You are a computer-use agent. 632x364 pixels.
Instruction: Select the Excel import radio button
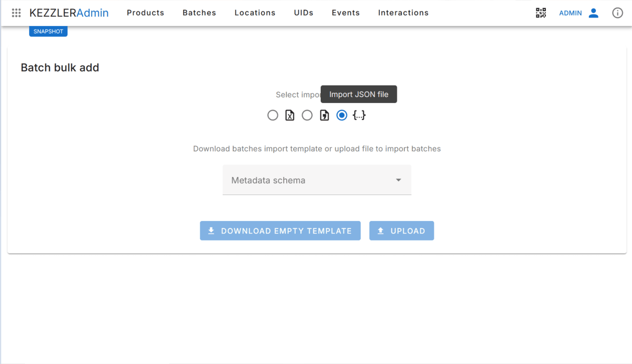pos(273,115)
